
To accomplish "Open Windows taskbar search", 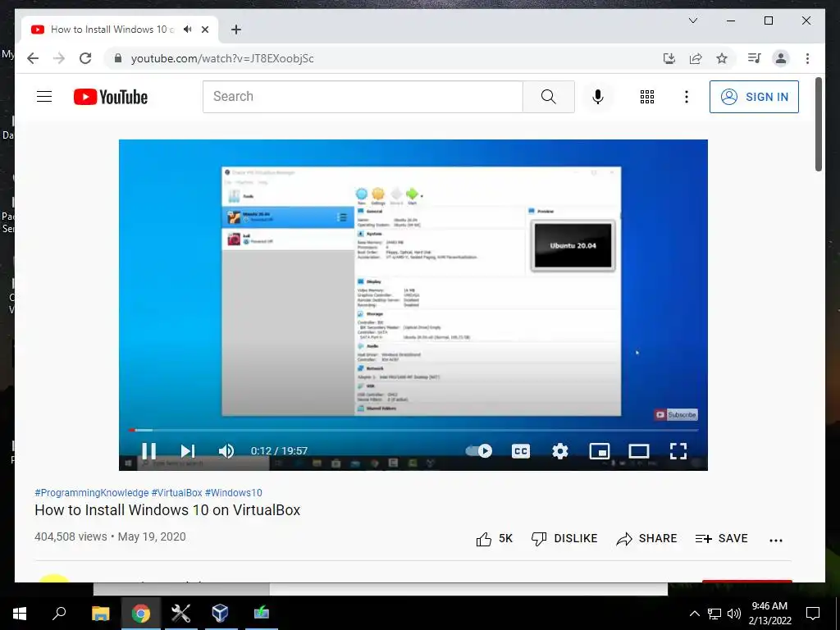I will 59,614.
